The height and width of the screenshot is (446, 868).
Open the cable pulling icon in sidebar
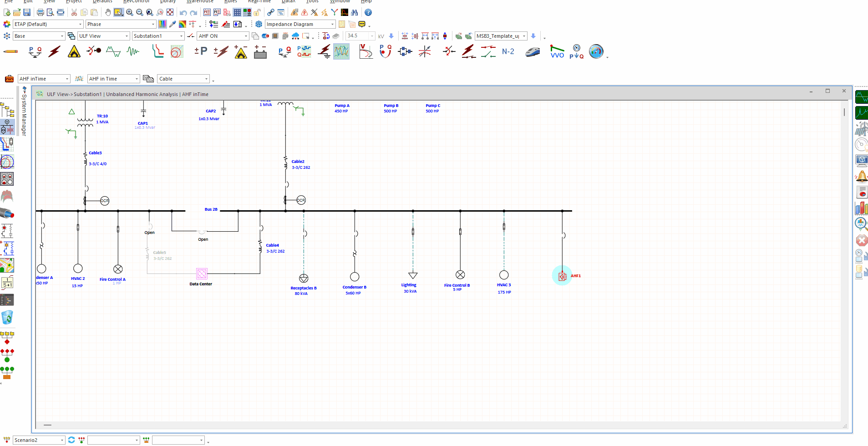pyautogui.click(x=7, y=213)
